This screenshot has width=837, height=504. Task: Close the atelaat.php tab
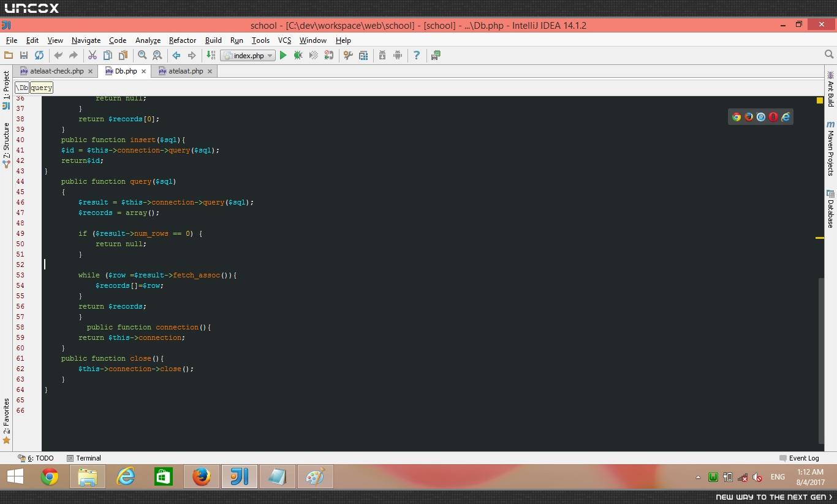210,71
